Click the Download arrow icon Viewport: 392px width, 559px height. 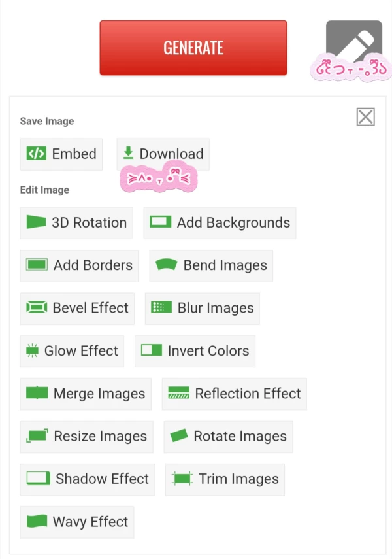tap(128, 153)
